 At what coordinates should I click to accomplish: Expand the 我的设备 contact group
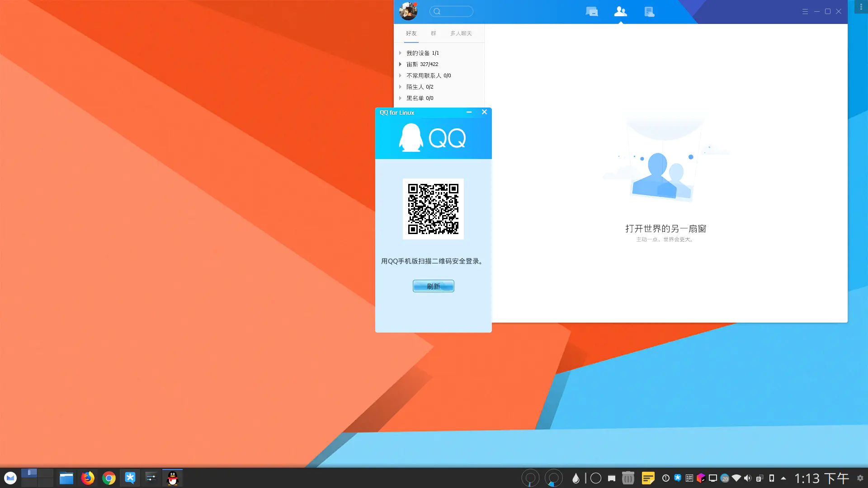401,53
